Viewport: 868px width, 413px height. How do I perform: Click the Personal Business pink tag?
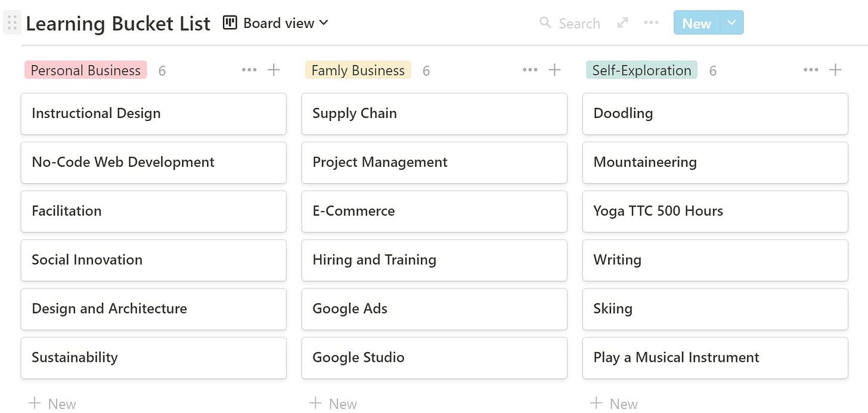pos(86,70)
